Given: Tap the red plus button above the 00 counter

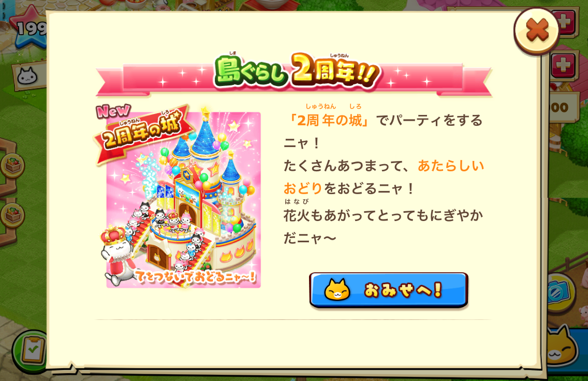Looking at the screenshot, I should pyautogui.click(x=563, y=66).
